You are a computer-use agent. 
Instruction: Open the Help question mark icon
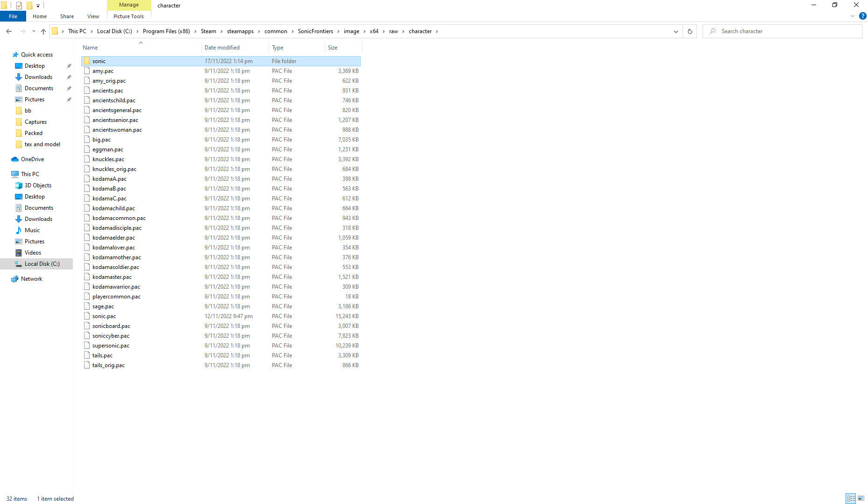pyautogui.click(x=862, y=16)
